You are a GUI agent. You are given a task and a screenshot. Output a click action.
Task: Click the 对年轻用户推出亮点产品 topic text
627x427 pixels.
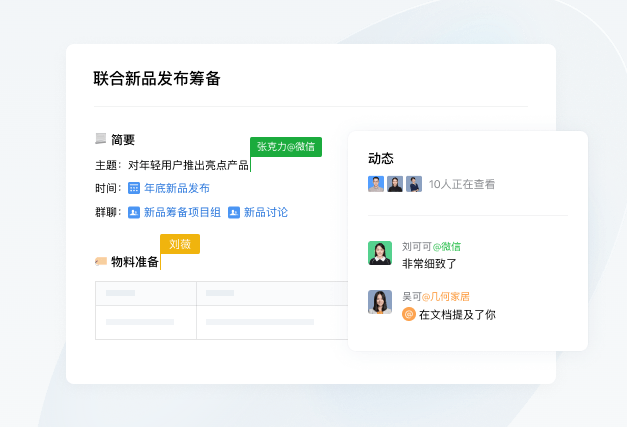(x=188, y=165)
